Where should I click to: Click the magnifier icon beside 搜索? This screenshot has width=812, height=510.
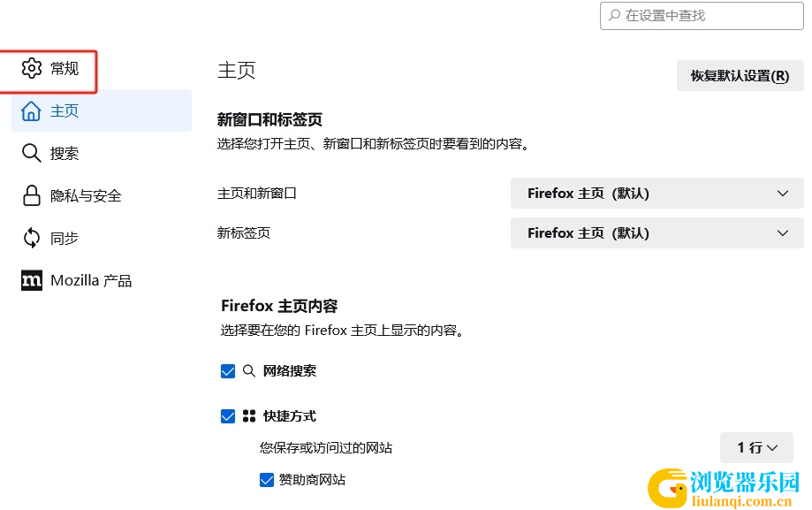tap(31, 153)
